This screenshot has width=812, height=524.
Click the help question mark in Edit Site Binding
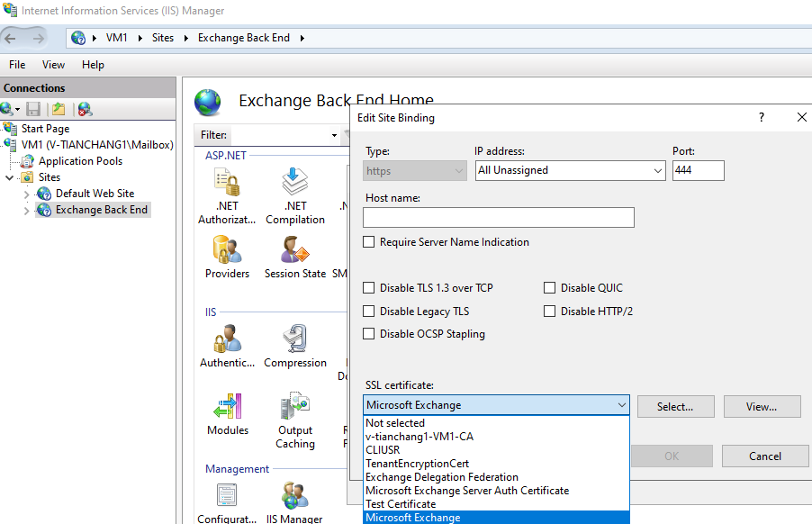[762, 118]
